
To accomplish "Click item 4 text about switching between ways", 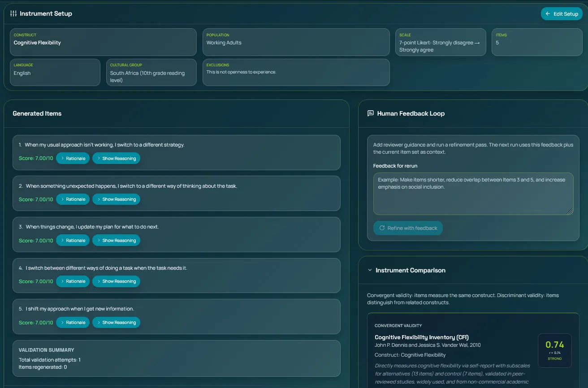I will (x=106, y=268).
